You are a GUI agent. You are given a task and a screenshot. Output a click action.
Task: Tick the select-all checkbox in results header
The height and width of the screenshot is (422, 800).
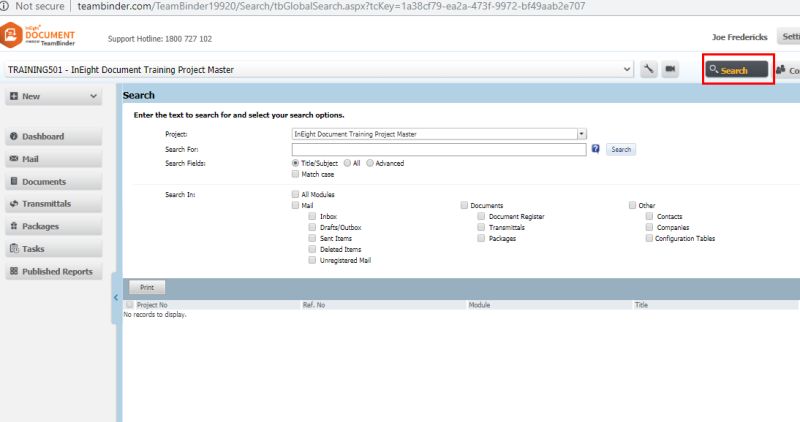(130, 305)
